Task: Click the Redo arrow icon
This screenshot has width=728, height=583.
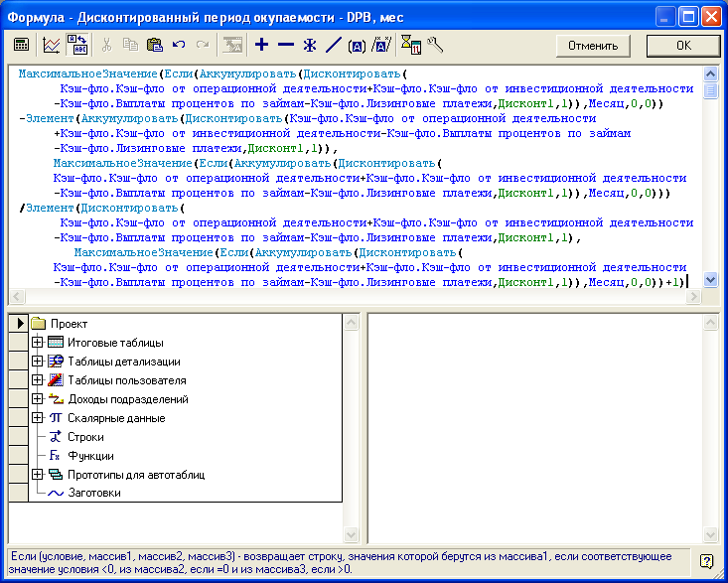Action: coord(203,45)
